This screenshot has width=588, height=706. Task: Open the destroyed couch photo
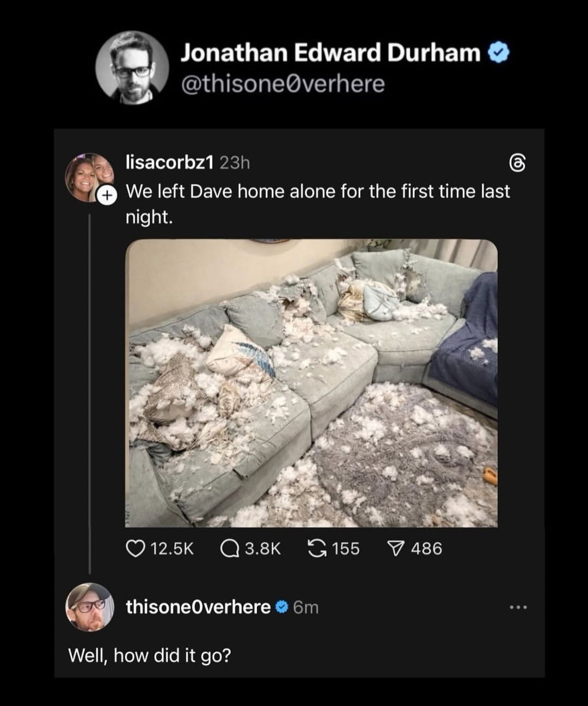(311, 383)
